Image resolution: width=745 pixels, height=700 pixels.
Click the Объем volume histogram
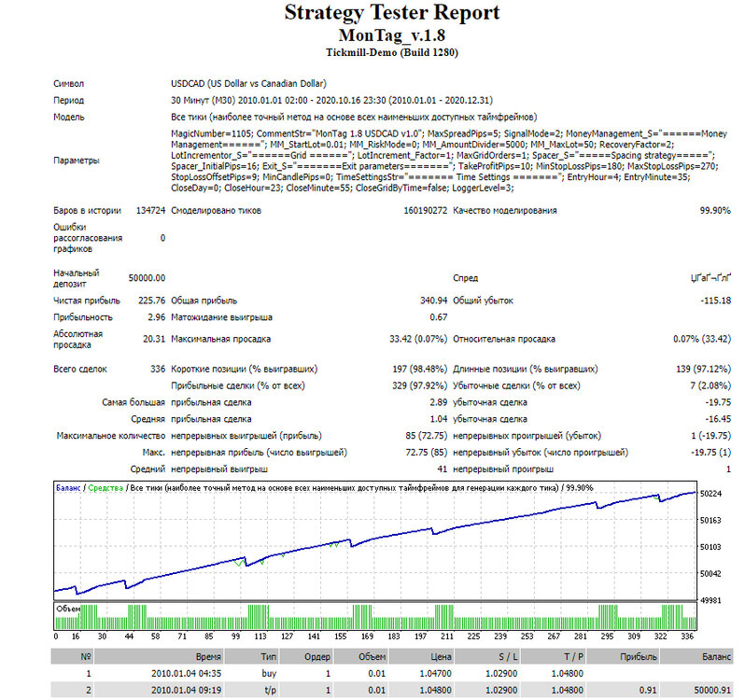(x=375, y=616)
